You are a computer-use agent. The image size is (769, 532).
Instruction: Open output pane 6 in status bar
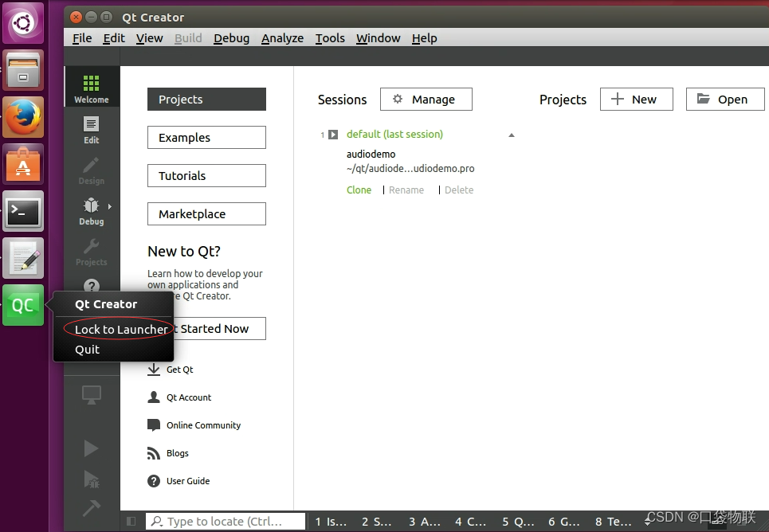click(x=564, y=522)
